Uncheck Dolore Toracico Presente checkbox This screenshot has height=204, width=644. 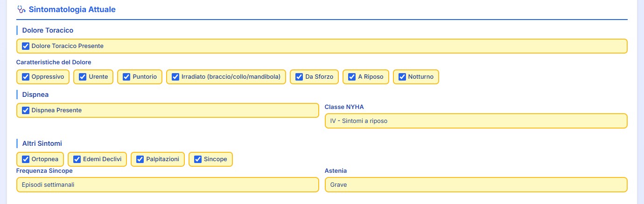click(x=26, y=46)
